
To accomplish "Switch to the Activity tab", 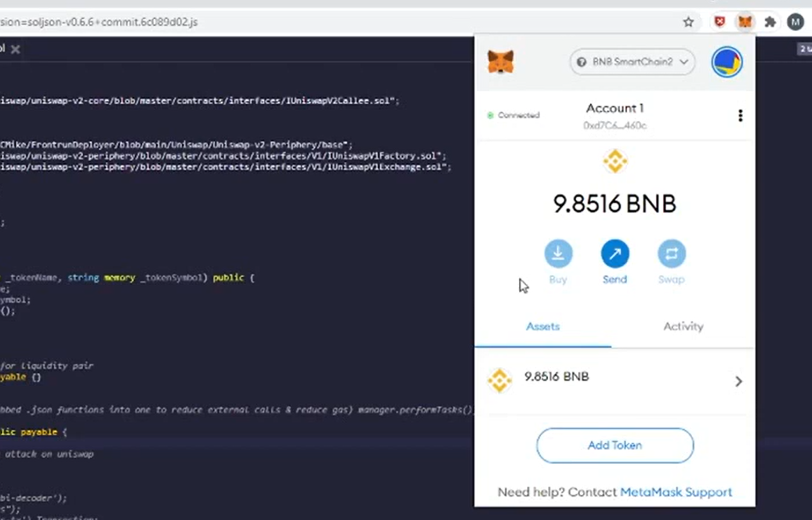I will [x=683, y=326].
